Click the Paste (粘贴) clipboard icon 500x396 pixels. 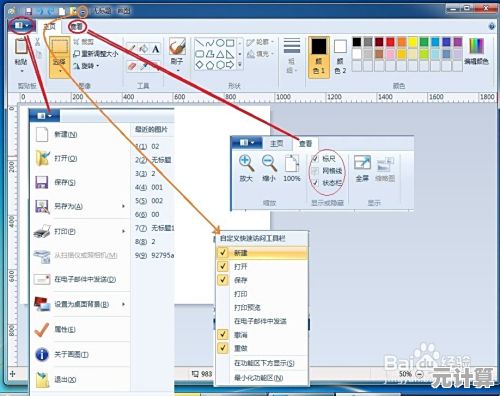21,46
